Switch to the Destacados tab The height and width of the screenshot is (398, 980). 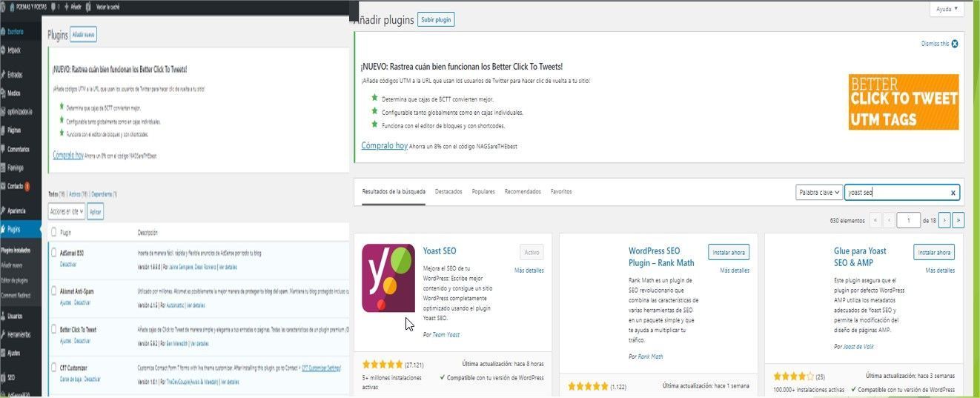448,191
